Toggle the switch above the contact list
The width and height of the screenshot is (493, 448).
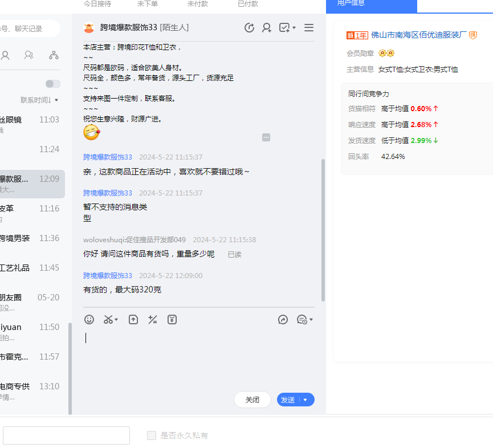[x=53, y=84]
